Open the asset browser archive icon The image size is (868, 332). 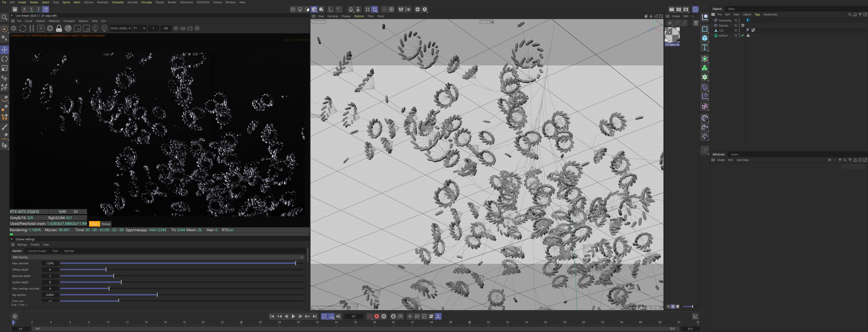tap(15, 9)
